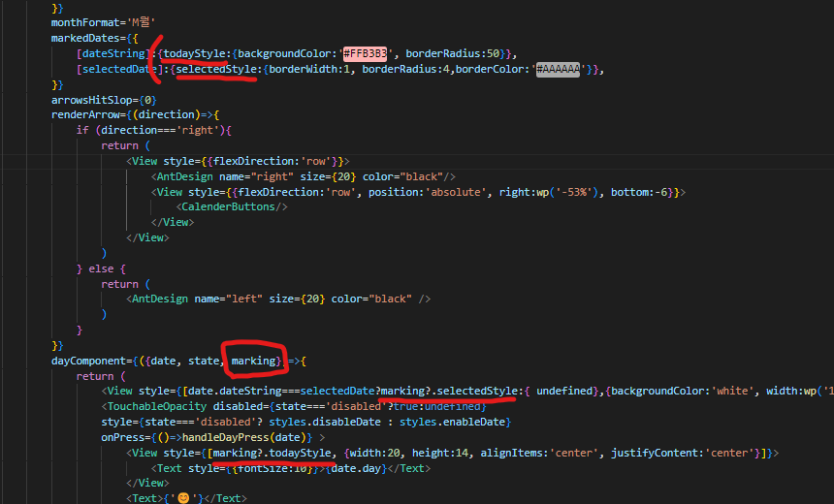
Task: Click the TouchableOpacity tag name
Action: click(x=157, y=407)
